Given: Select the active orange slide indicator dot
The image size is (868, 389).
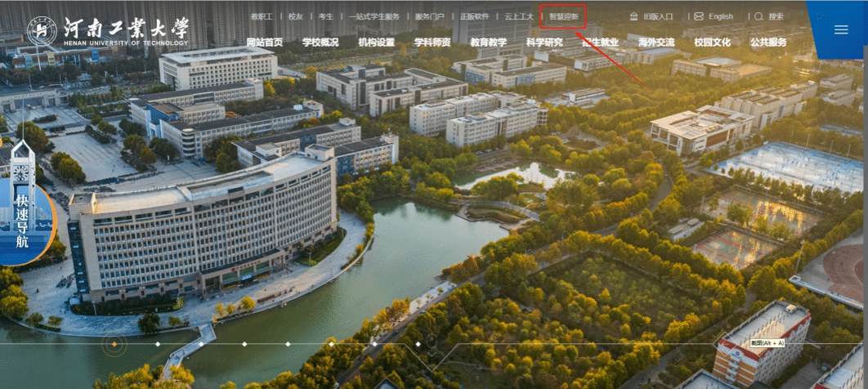Looking at the screenshot, I should (114, 344).
